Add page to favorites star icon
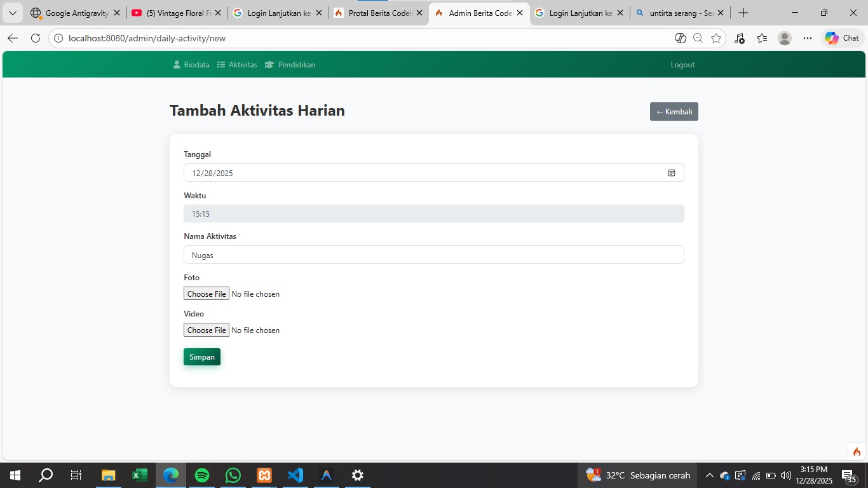Image resolution: width=868 pixels, height=488 pixels. click(716, 38)
